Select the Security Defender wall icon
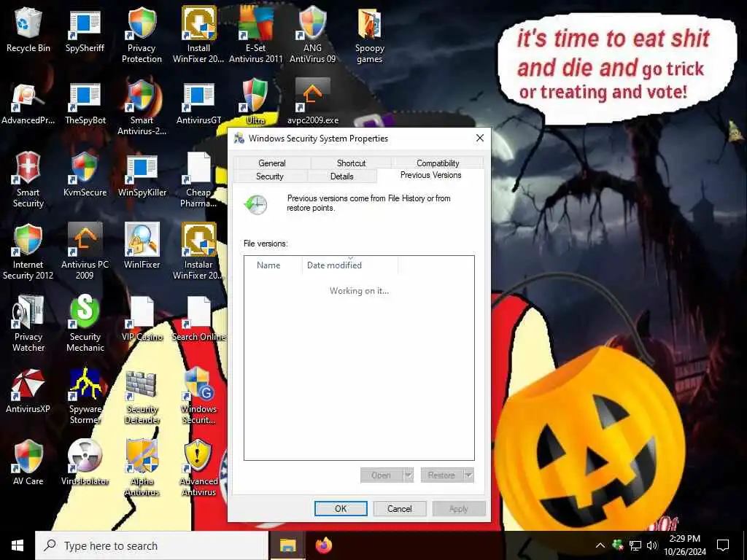The image size is (747, 560). [x=142, y=397]
